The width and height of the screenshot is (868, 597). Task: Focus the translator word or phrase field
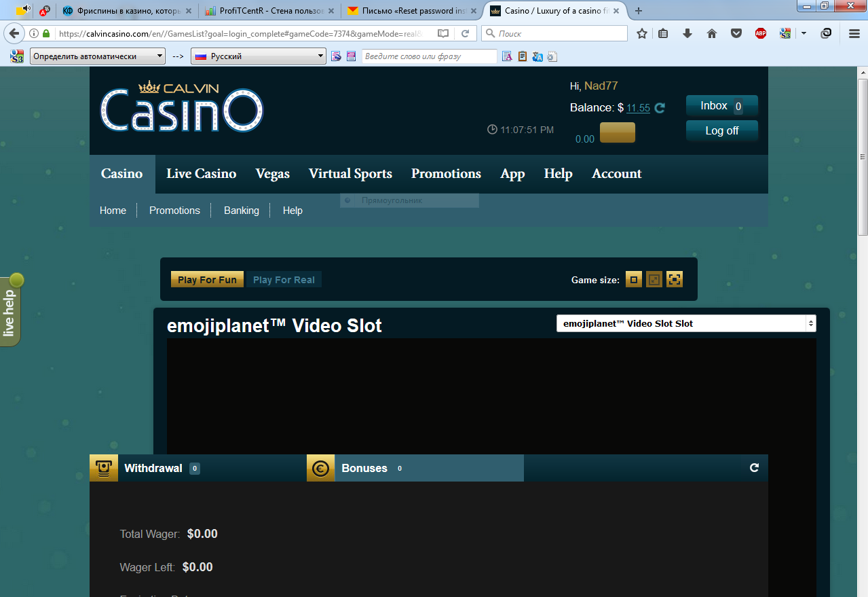pyautogui.click(x=429, y=56)
